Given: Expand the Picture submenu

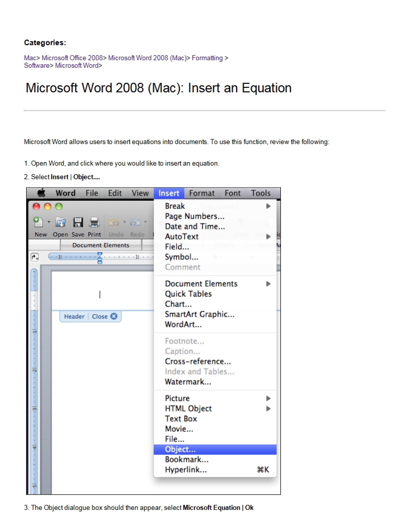Looking at the screenshot, I should [268, 398].
